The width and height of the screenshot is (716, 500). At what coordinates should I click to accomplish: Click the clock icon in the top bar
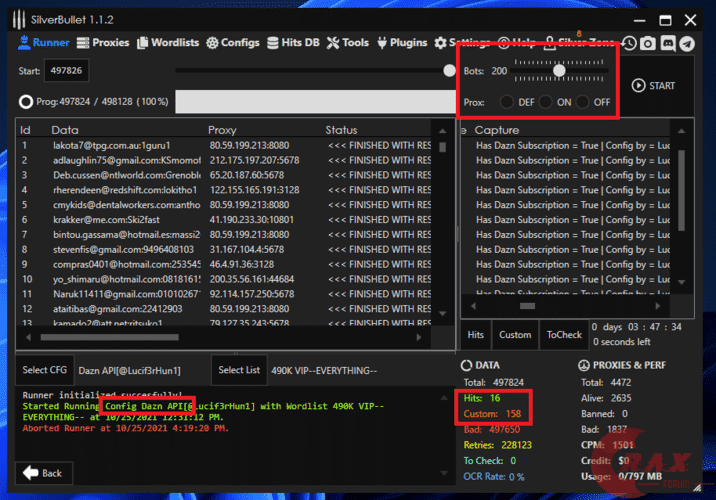[629, 43]
